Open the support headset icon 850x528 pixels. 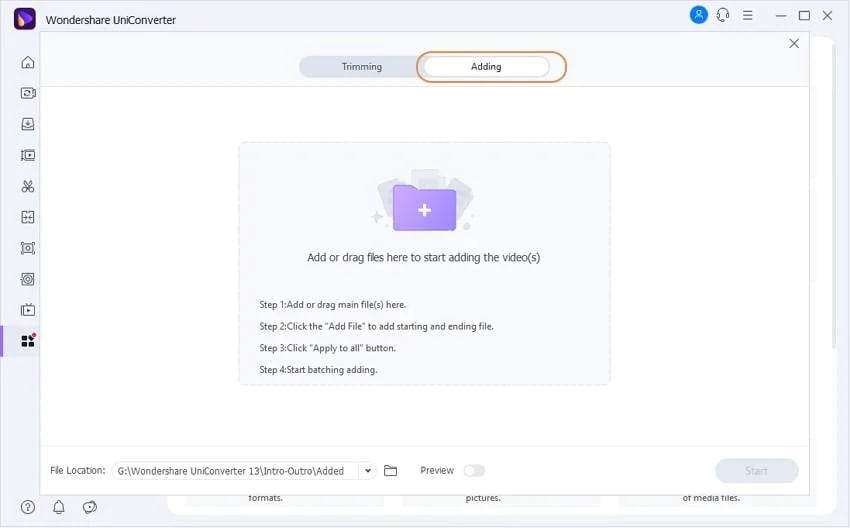[723, 15]
